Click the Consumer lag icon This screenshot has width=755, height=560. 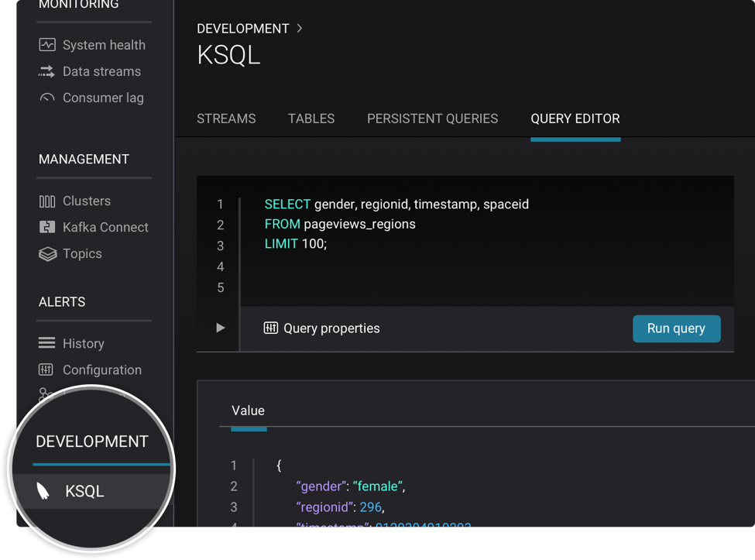click(46, 97)
